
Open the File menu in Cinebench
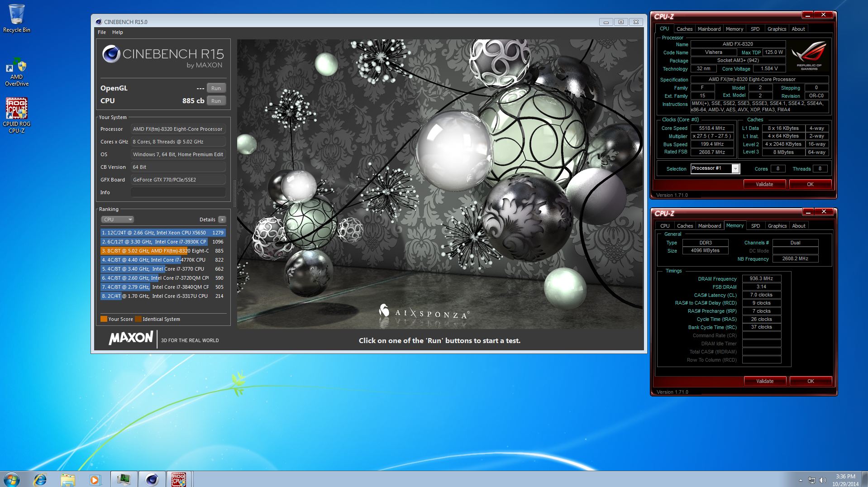pyautogui.click(x=102, y=32)
